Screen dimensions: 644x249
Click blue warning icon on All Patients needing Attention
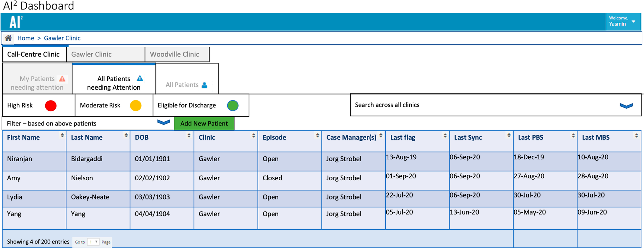click(140, 78)
